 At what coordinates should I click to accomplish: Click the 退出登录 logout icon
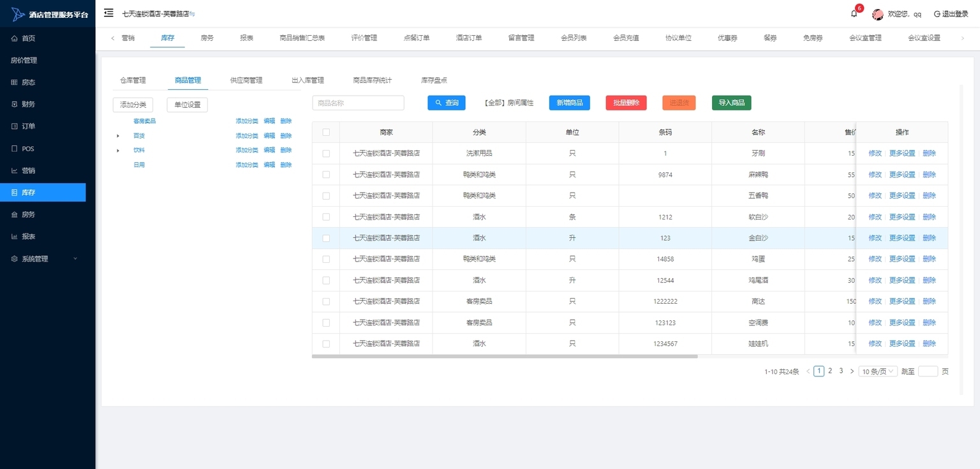[937, 13]
